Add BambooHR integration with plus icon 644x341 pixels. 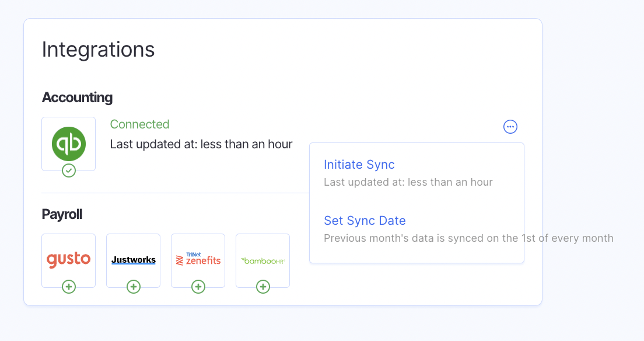(263, 287)
